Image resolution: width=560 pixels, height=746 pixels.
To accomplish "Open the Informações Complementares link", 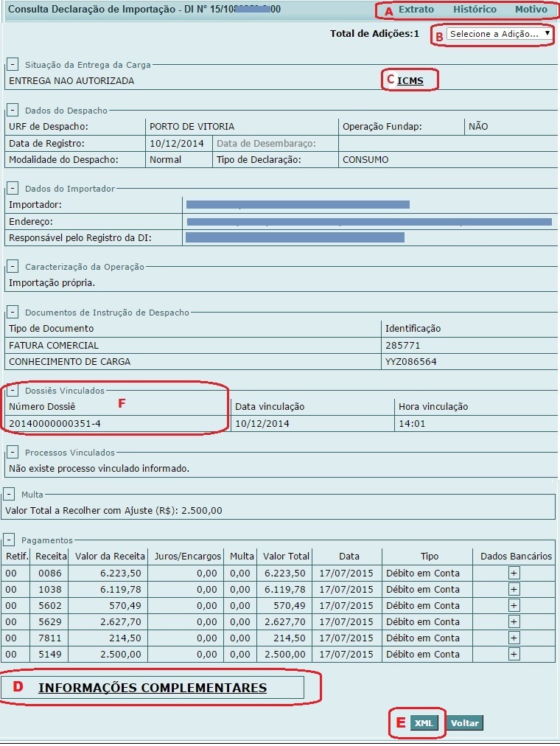I will click(152, 688).
